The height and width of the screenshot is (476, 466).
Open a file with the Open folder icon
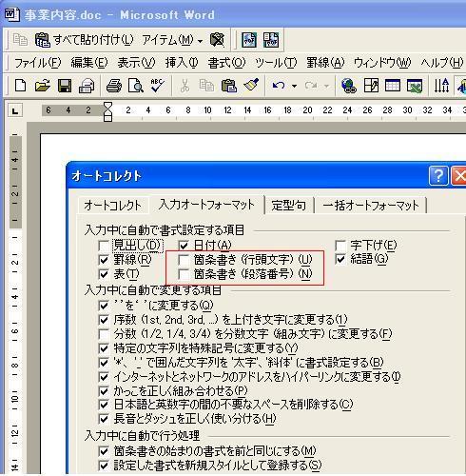(x=43, y=86)
